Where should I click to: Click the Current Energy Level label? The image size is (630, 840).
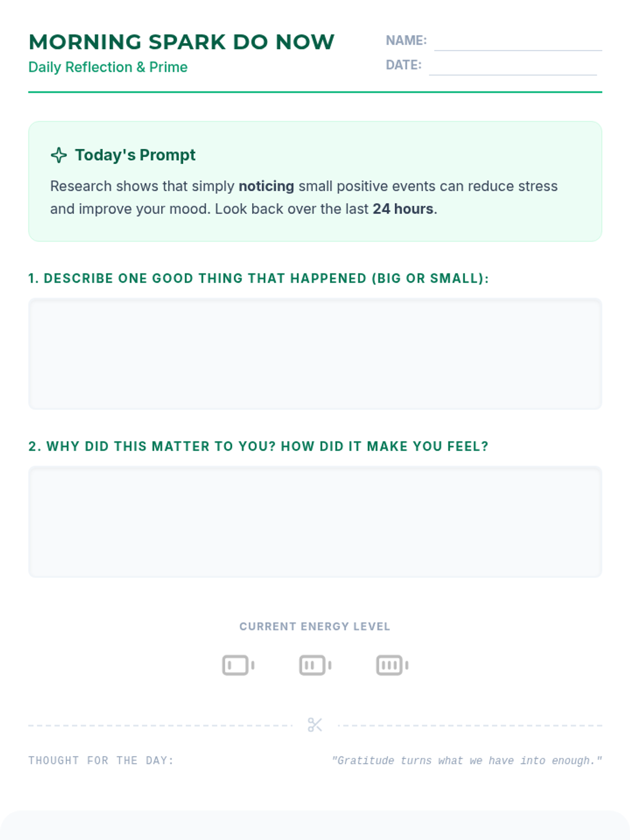(x=315, y=626)
